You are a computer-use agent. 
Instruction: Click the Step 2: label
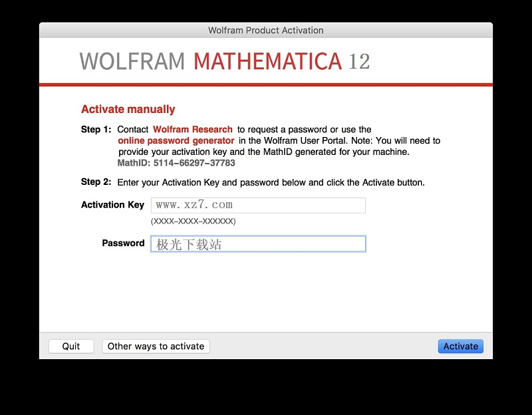click(96, 182)
